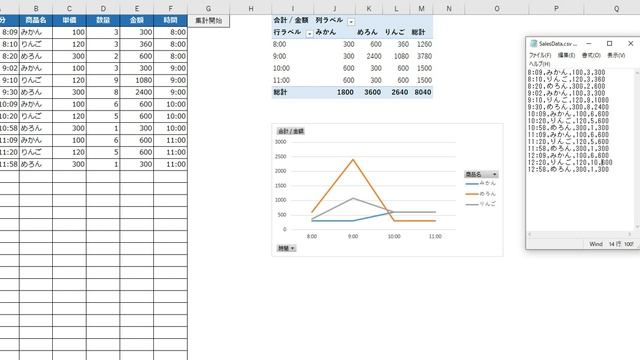Select the 10:58 time cell in data table
The width and height of the screenshot is (640, 360).
coord(9,128)
